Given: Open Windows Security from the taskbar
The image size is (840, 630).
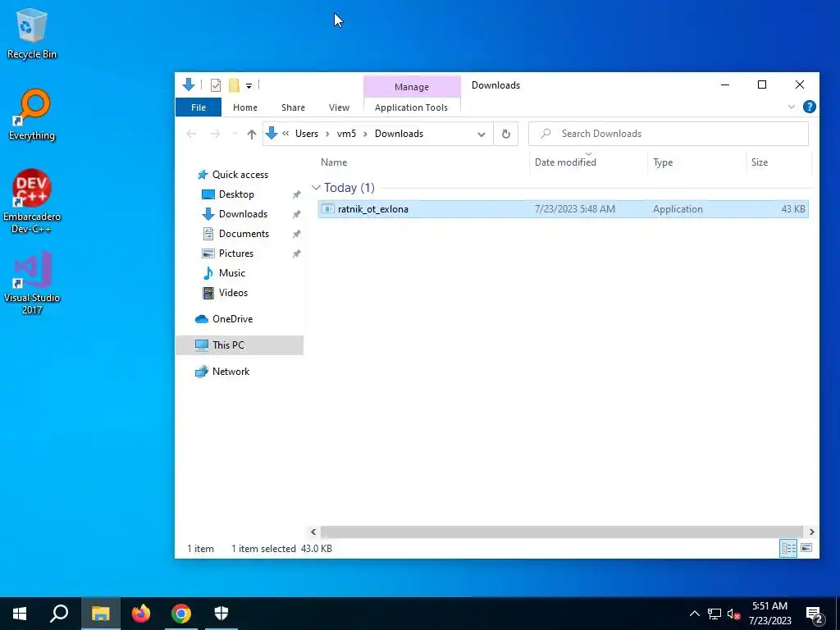Looking at the screenshot, I should (221, 614).
